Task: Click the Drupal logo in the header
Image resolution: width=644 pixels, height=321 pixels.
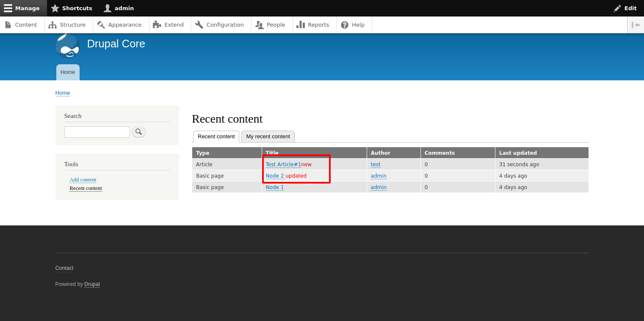Action: tap(67, 45)
